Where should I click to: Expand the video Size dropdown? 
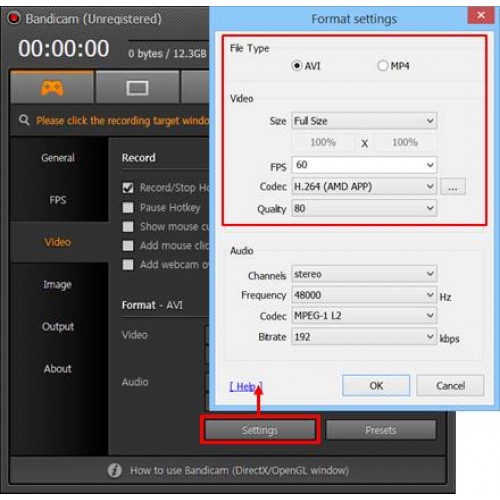[x=364, y=121]
